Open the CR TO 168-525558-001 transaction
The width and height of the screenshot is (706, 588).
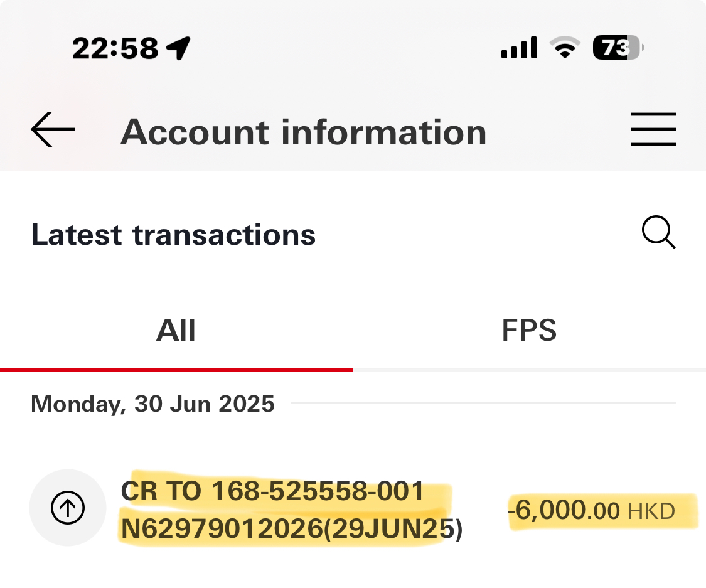click(x=353, y=509)
